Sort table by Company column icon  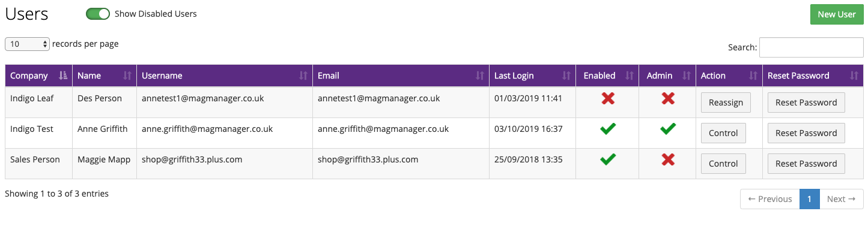tap(63, 76)
